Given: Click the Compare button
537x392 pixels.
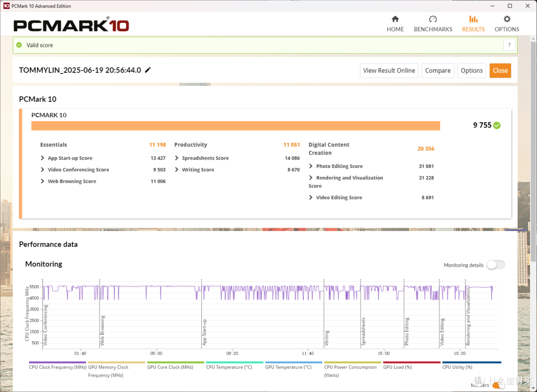Looking at the screenshot, I should tap(438, 71).
